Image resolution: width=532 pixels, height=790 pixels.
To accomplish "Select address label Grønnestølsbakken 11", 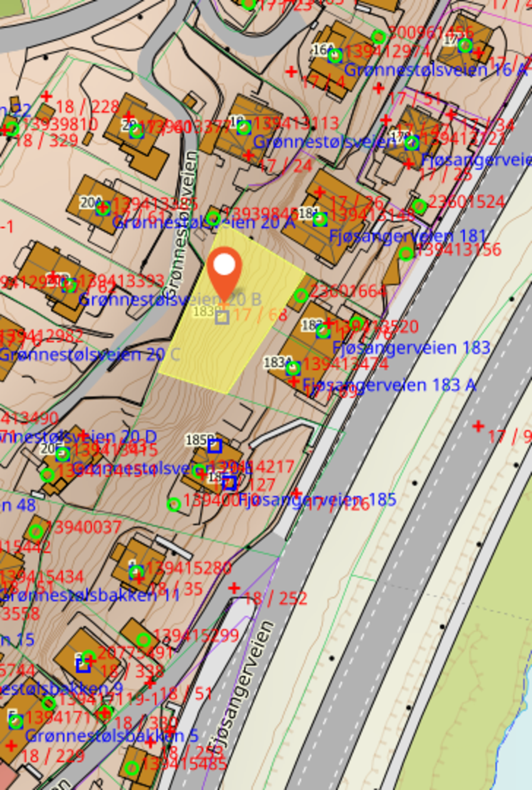I will click(x=89, y=595).
